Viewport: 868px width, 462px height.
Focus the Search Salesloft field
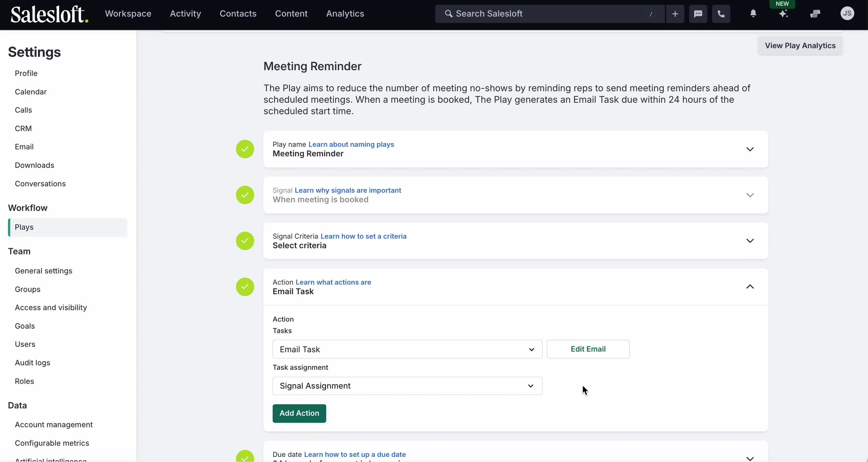(x=550, y=14)
